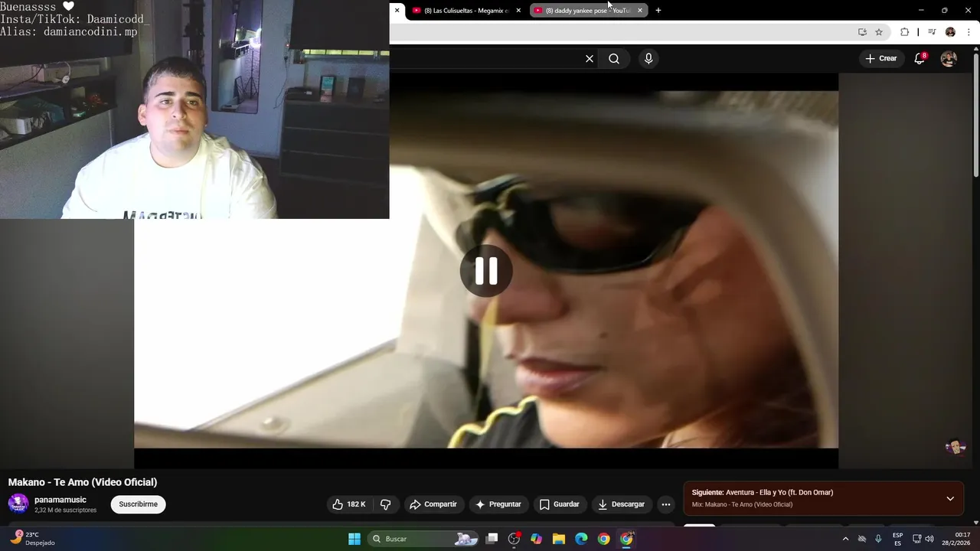Open the panamamusic channel avatar
Viewport: 980px width, 551px height.
(18, 504)
